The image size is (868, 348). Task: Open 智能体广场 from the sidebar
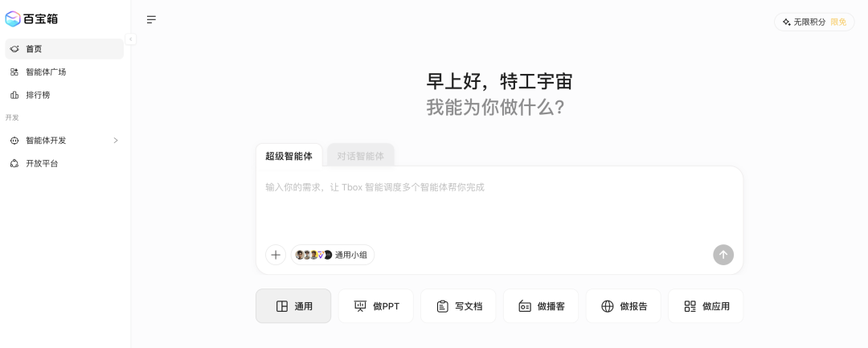pos(64,72)
